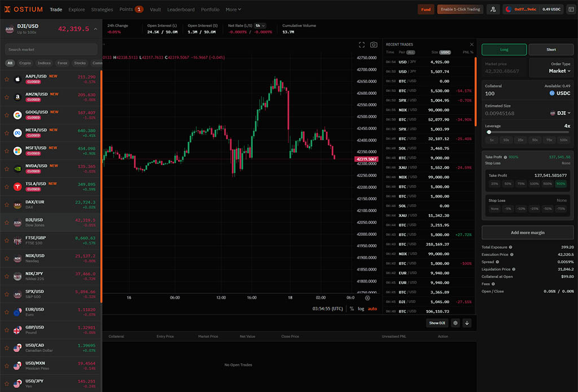Open the wallet avatar for address 0x87...9e6c
The height and width of the screenshot is (392, 578).
point(509,9)
